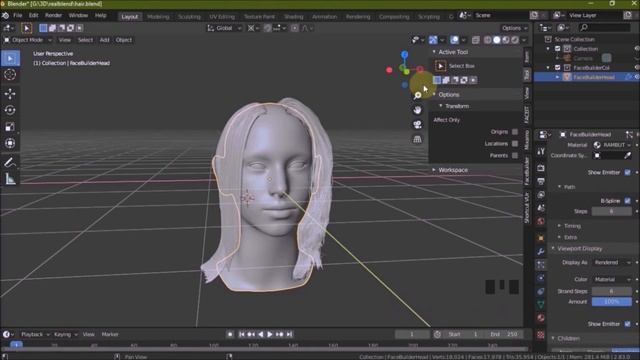Open the Texture checker properties tab
Viewport: 640px width, 360px height.
(x=541, y=335)
